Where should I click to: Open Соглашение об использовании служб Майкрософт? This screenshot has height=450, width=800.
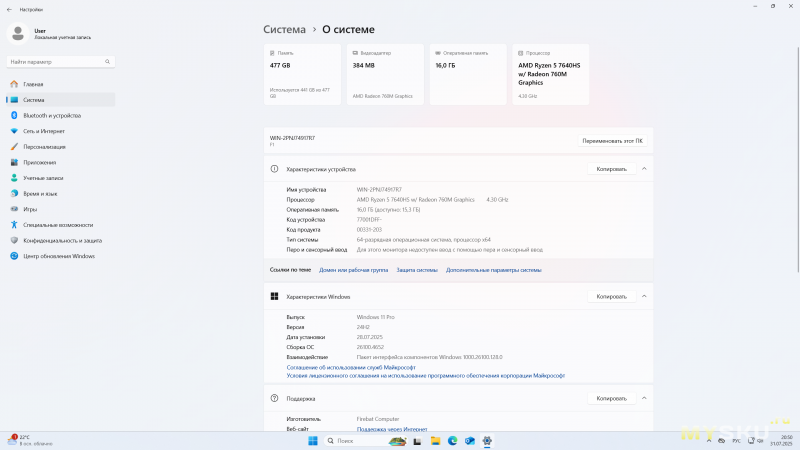tap(351, 367)
